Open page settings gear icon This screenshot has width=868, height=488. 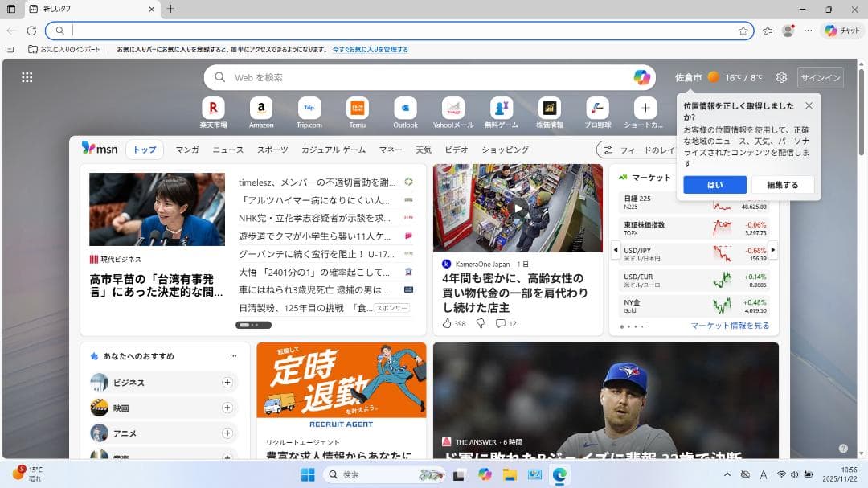(x=781, y=77)
